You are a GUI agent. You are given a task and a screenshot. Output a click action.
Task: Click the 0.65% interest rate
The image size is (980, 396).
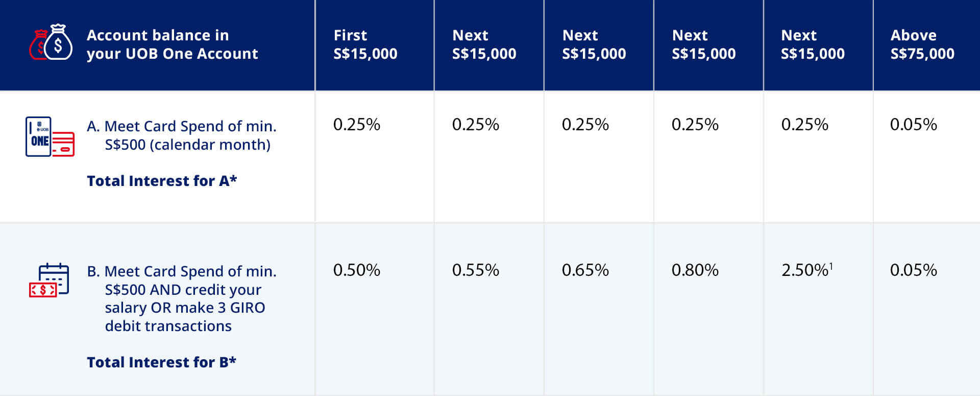pos(585,270)
